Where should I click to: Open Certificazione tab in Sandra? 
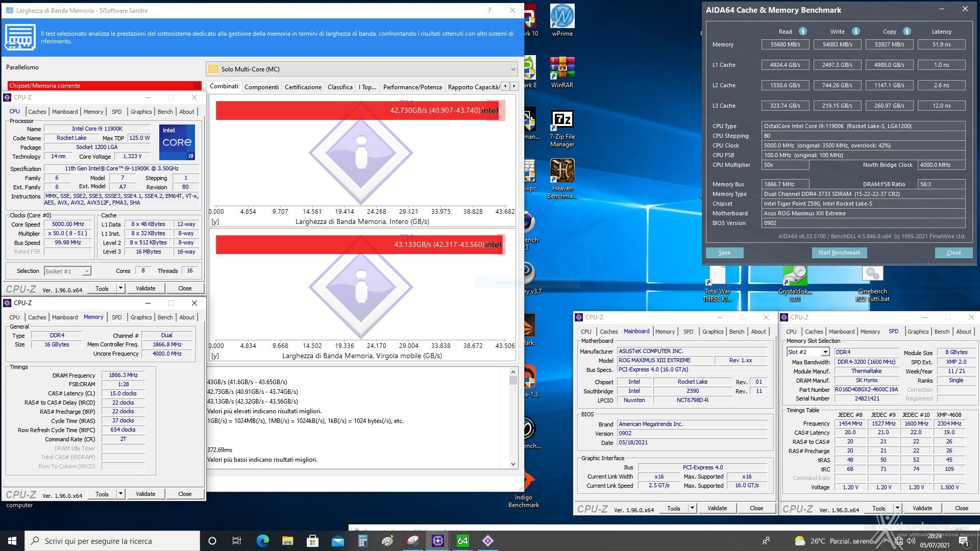tap(303, 87)
